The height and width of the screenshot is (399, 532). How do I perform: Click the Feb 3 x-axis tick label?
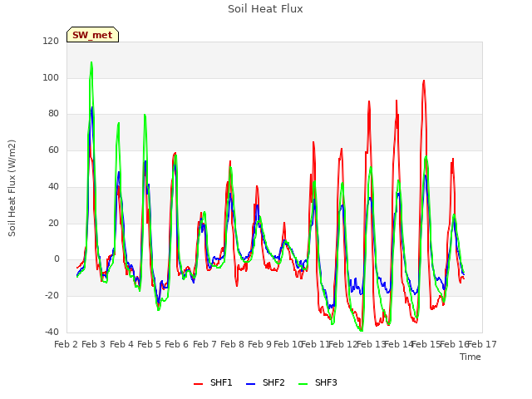[94, 344]
